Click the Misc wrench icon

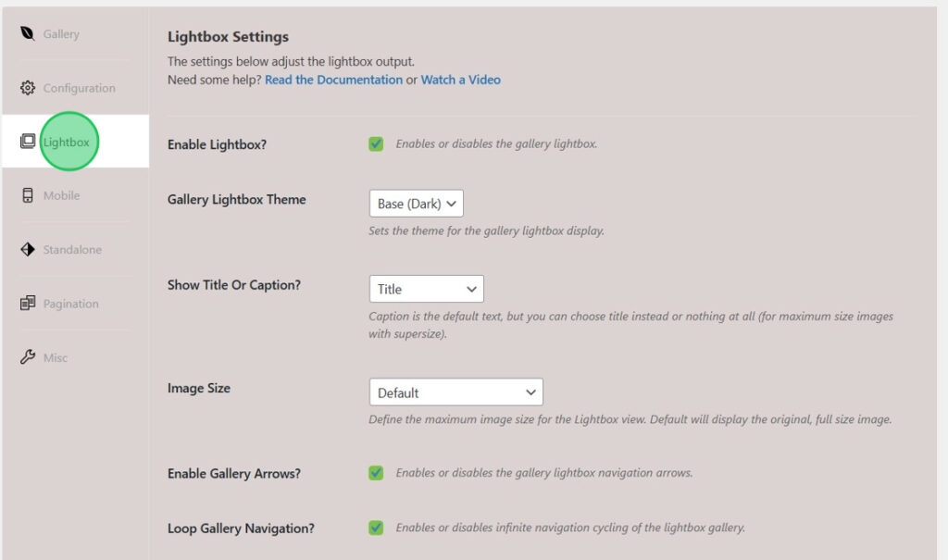[x=27, y=357]
